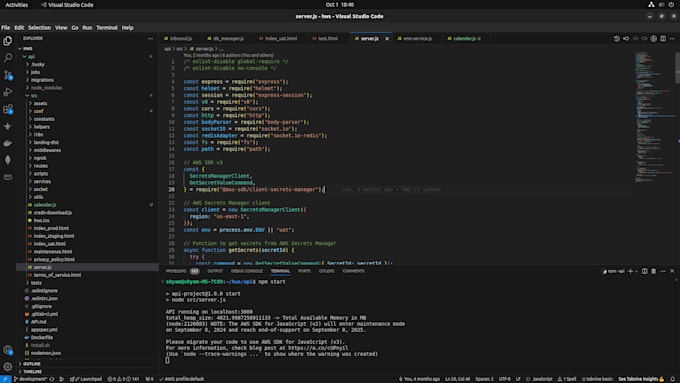Close the terminal panel
Image resolution: width=680 pixels, height=383 pixels.
672,271
